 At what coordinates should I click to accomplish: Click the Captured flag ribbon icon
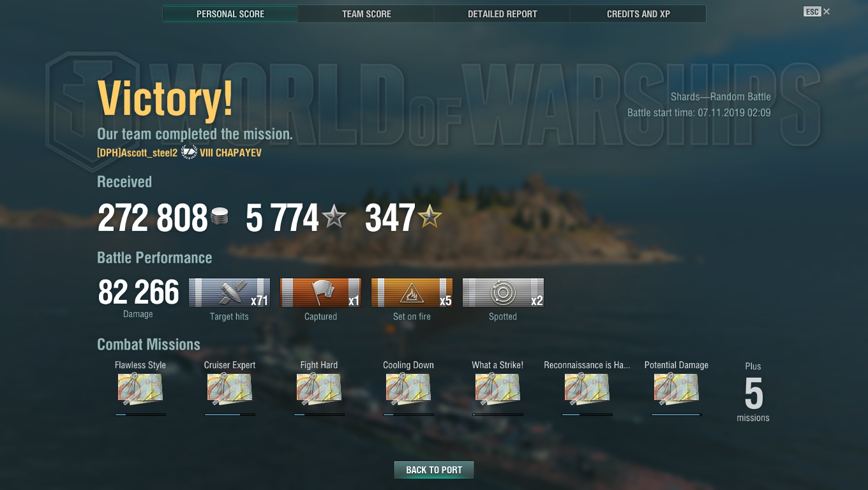tap(320, 292)
